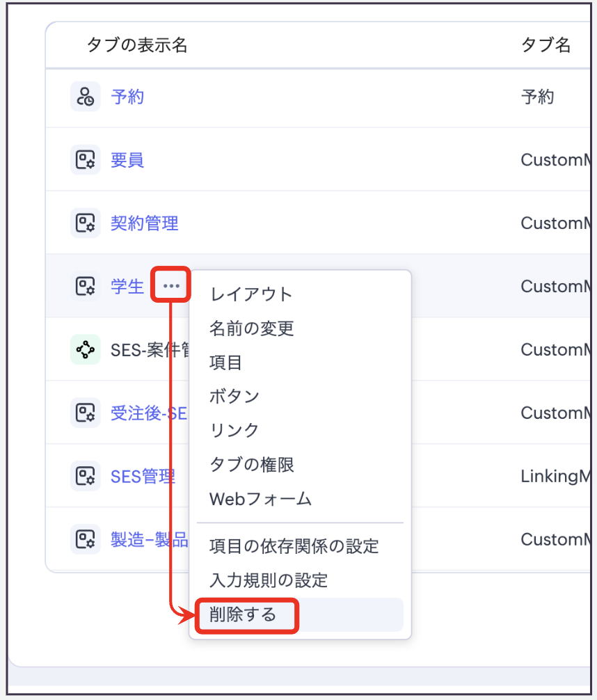Select リンク menu entry

click(234, 430)
